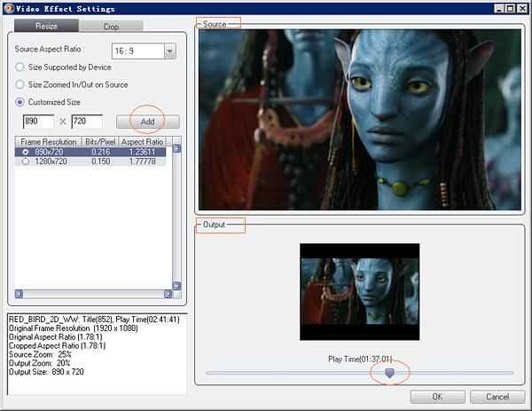Click the Video Effect Settings title icon
Viewport: 532px width, 411px height.
(x=9, y=8)
